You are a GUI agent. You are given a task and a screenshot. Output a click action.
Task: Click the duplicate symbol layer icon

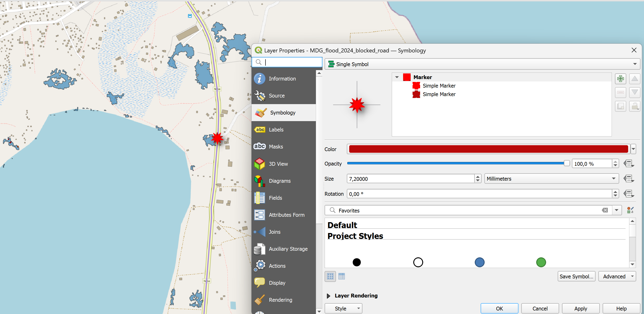click(x=620, y=106)
